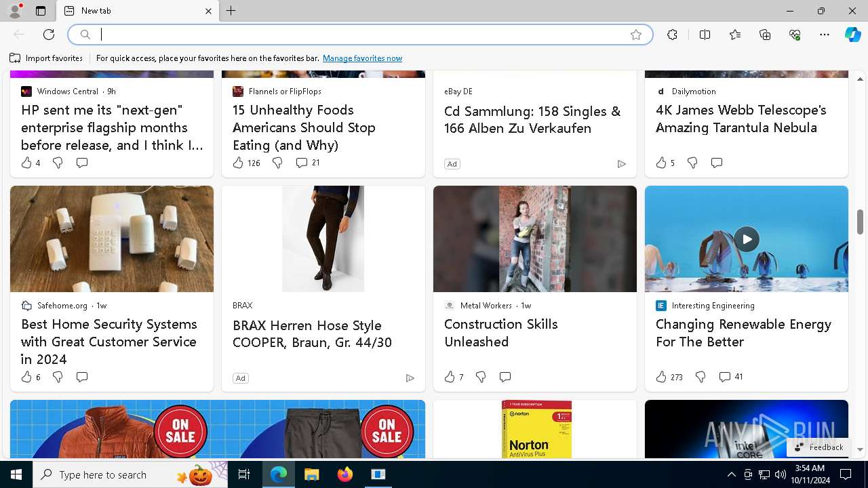This screenshot has width=868, height=488.
Task: Add this page to favorites with the star icon
Action: point(636,35)
